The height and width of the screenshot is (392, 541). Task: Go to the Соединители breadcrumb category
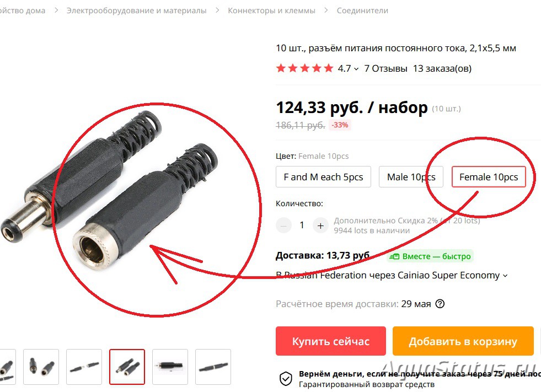tap(362, 10)
